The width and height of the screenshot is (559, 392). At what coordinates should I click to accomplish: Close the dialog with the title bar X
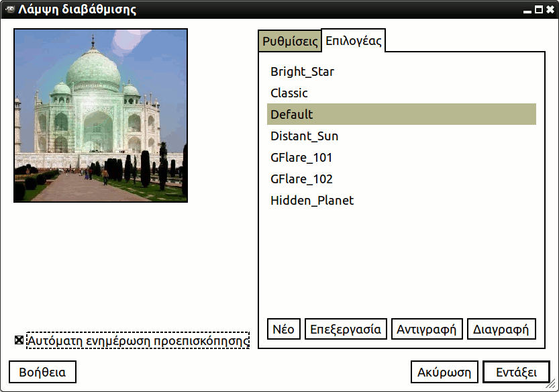(x=550, y=9)
